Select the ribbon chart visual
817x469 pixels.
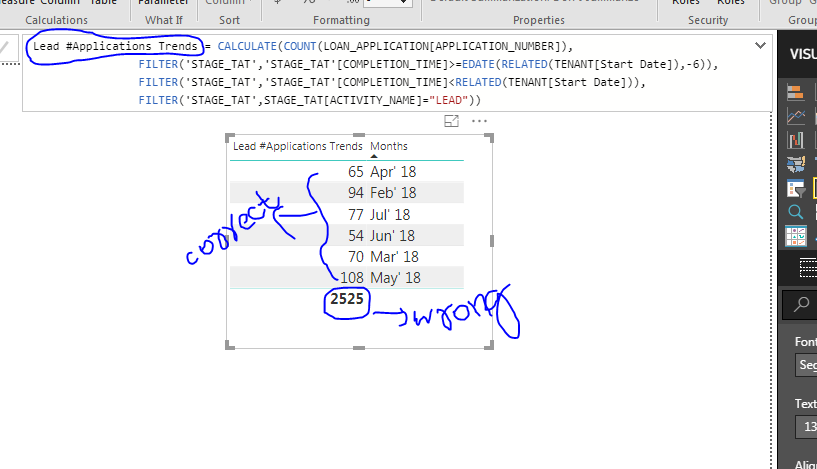(796, 140)
